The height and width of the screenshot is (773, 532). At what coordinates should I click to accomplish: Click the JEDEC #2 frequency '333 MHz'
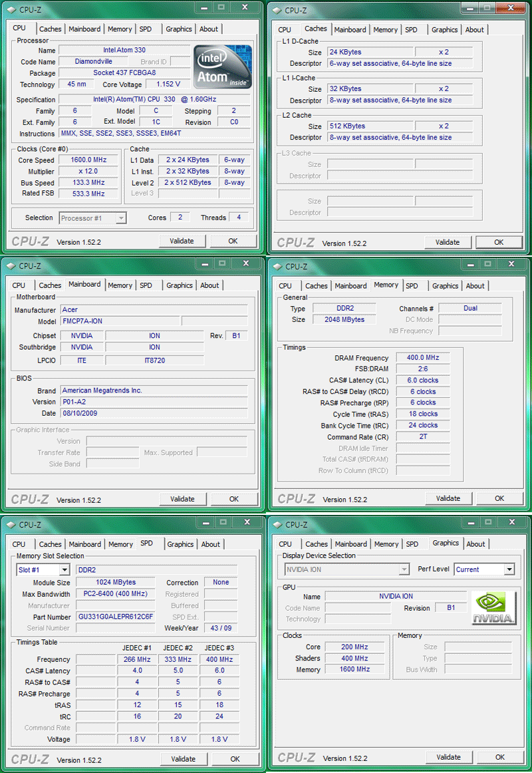click(x=178, y=659)
